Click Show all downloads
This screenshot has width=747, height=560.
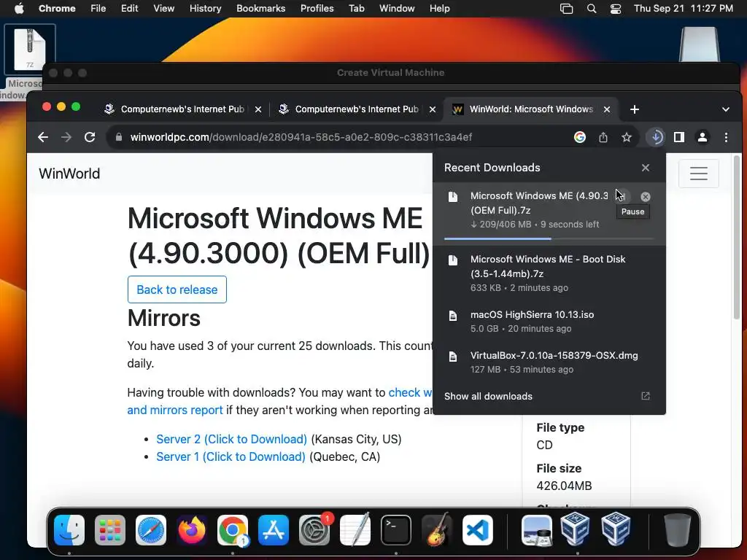coord(488,396)
